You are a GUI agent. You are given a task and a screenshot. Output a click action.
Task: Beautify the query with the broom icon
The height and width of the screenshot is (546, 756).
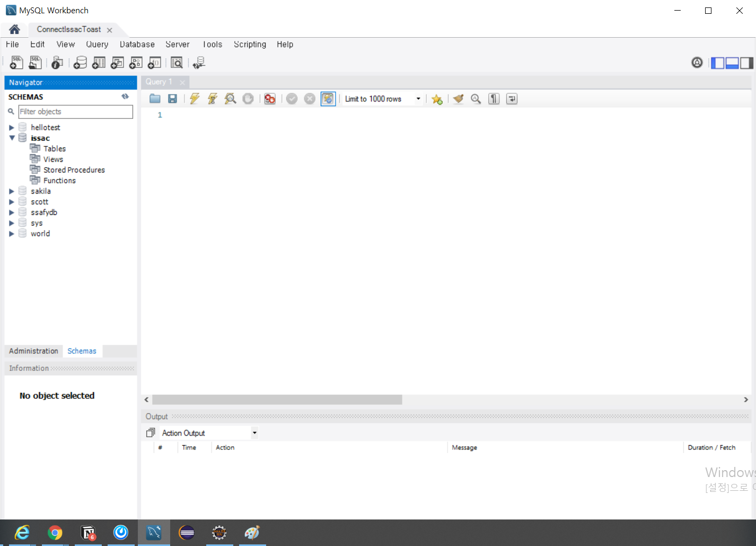pyautogui.click(x=459, y=99)
